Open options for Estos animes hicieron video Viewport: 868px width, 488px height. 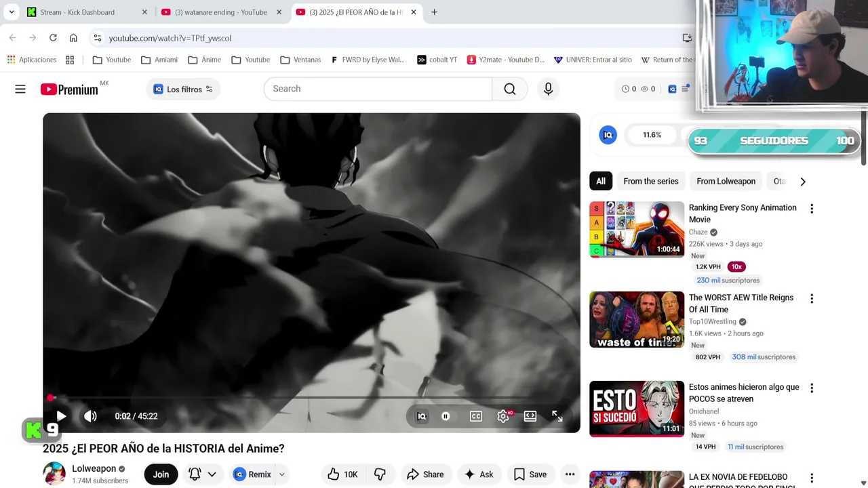click(812, 388)
